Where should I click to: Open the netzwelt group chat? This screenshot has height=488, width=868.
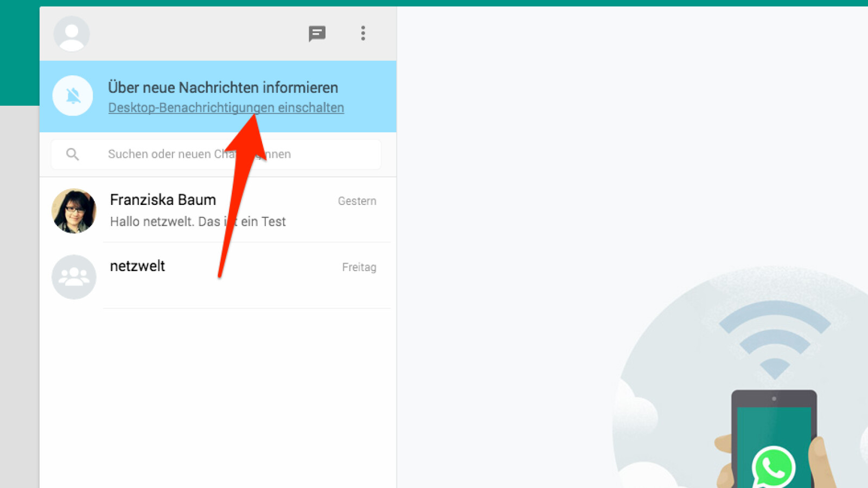218,277
